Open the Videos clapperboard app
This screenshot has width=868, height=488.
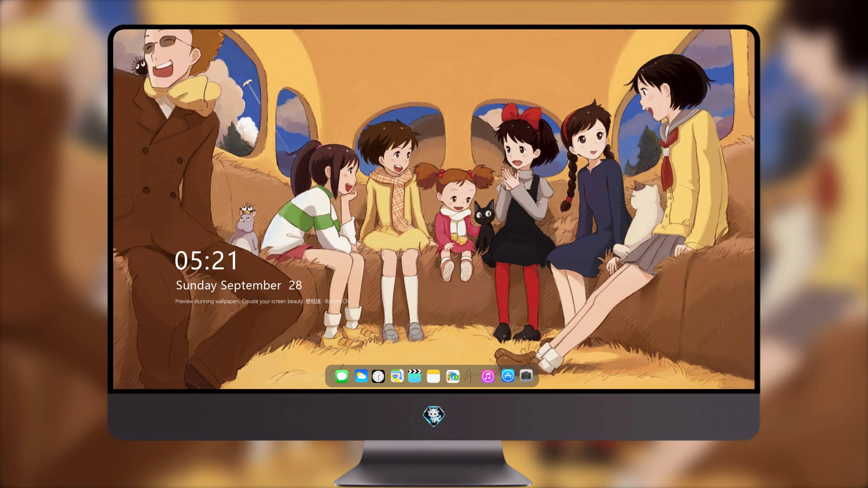coord(415,376)
